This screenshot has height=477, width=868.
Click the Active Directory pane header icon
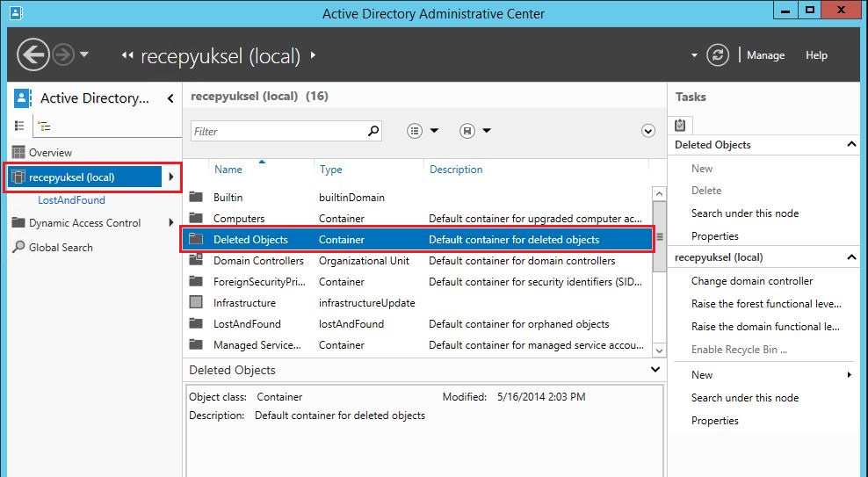(22, 98)
